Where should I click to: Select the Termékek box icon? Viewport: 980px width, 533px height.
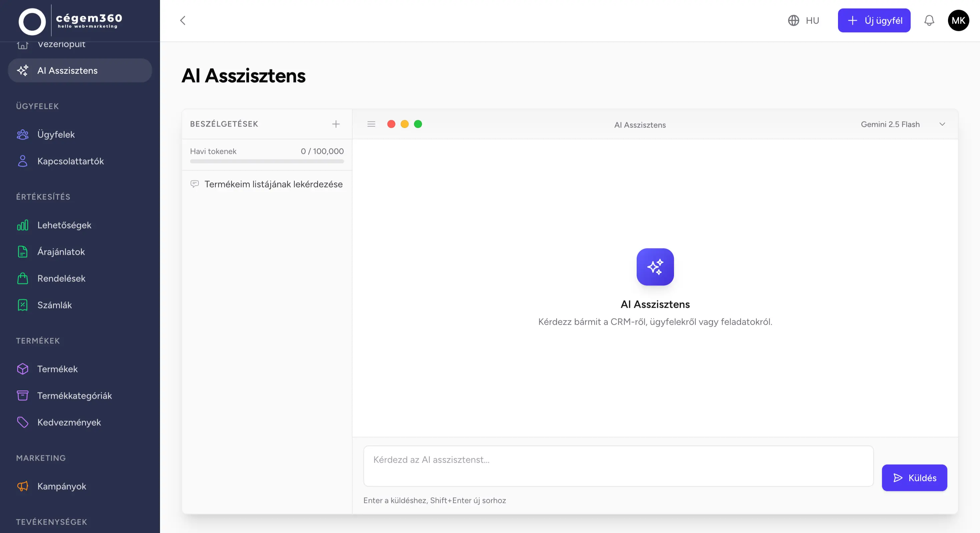click(x=22, y=369)
